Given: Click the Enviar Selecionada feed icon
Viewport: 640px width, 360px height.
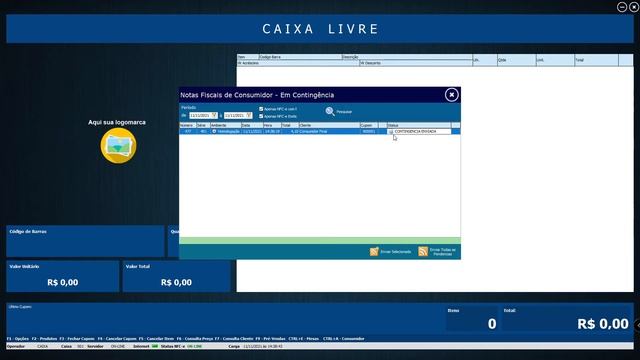Looking at the screenshot, I should pos(374,251).
